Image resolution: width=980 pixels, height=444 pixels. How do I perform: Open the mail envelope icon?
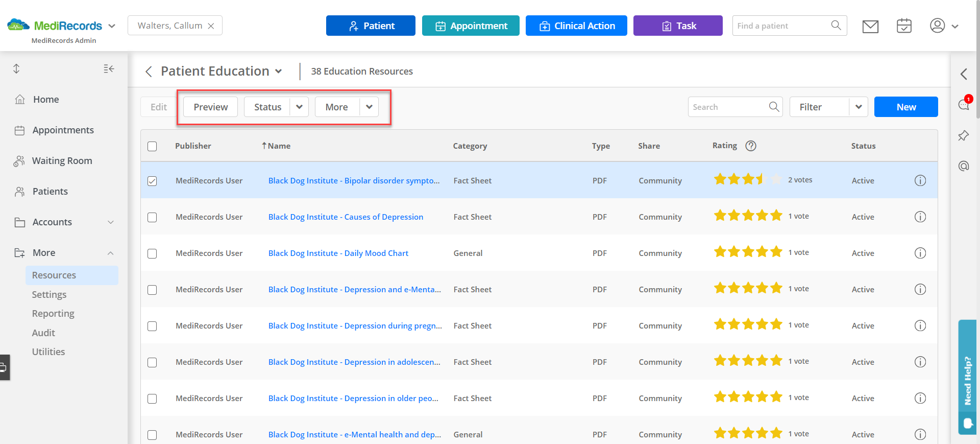(x=870, y=26)
